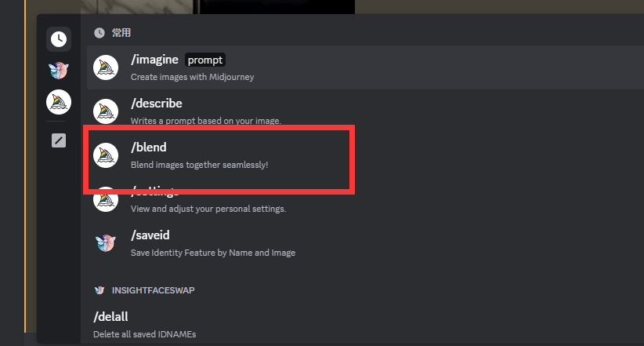Click the prompt parameter tag
This screenshot has height=346, width=644.
tap(205, 60)
